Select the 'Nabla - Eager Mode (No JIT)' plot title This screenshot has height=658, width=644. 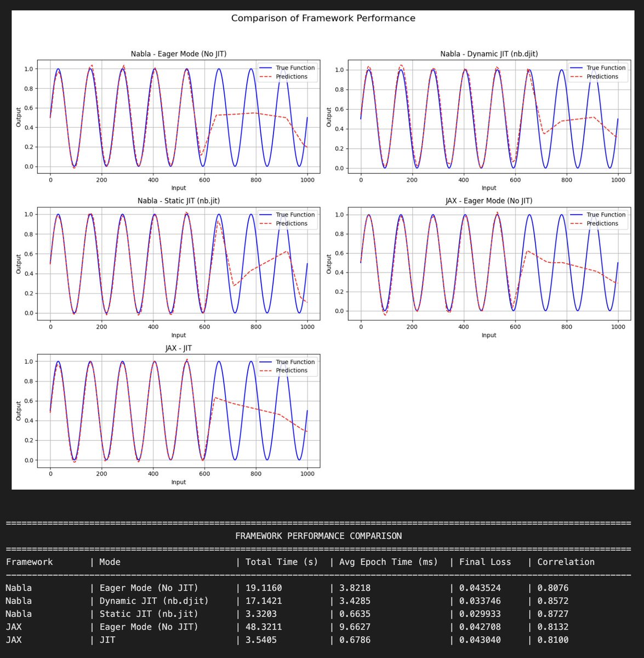(179, 54)
